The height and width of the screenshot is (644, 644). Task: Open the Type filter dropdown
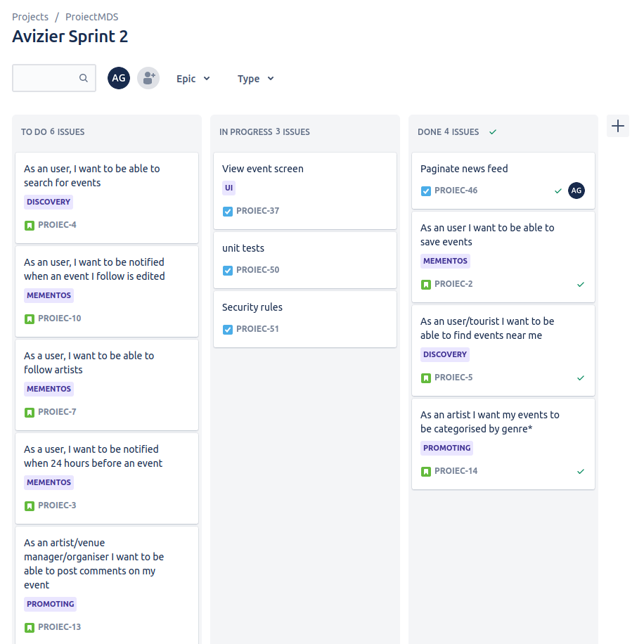point(255,79)
